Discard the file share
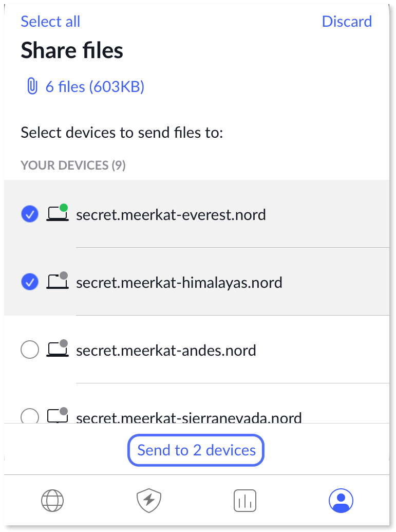The width and height of the screenshot is (396, 532). tap(347, 22)
